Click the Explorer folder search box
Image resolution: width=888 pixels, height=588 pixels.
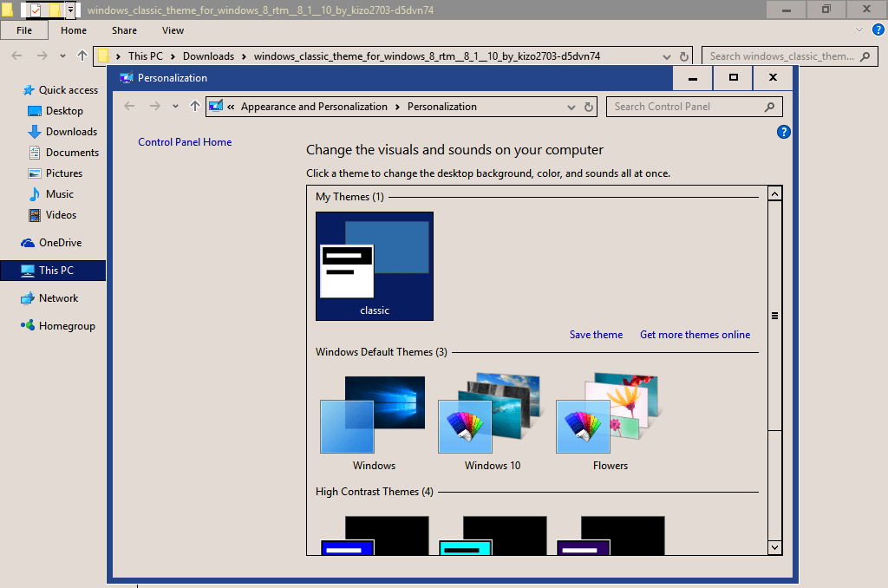789,56
